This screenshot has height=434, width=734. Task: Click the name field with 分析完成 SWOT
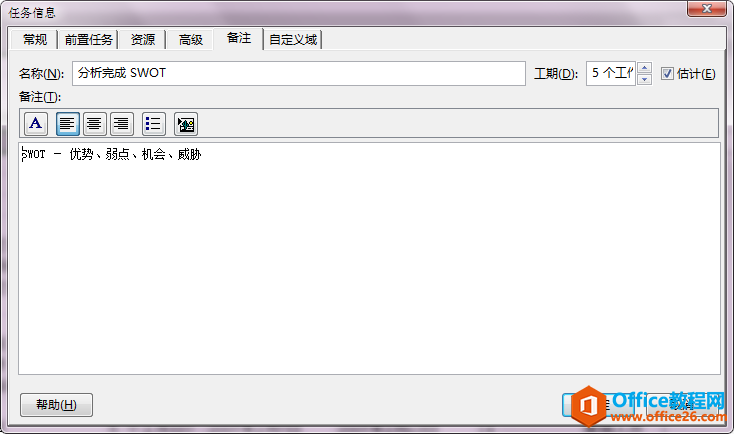coord(299,74)
